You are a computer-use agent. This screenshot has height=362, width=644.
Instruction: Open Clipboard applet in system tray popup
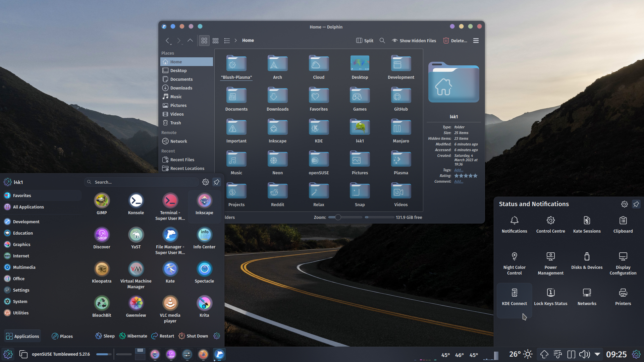point(623,225)
